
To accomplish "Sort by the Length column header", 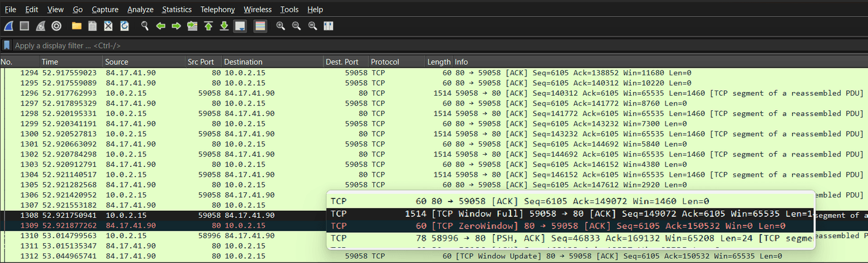I will click(439, 62).
